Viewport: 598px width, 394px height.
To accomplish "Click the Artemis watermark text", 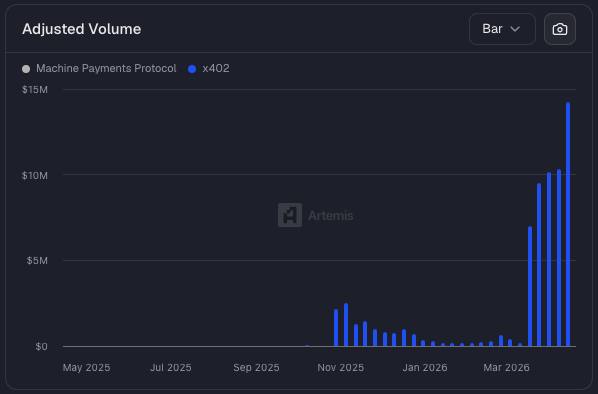I will 331,215.
